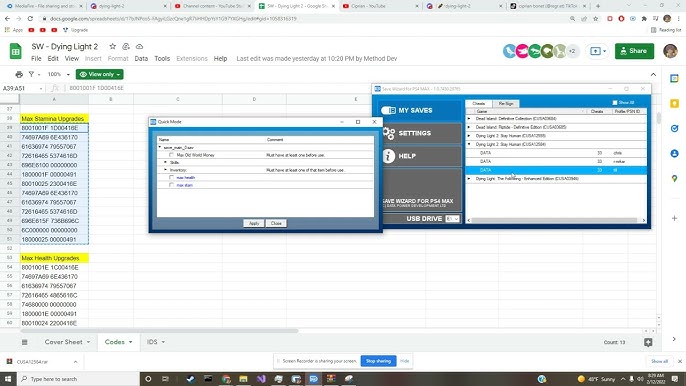Screen dimensions: 686x386
Task: Hide the Sheets menus with up chevron
Action: click(x=653, y=74)
